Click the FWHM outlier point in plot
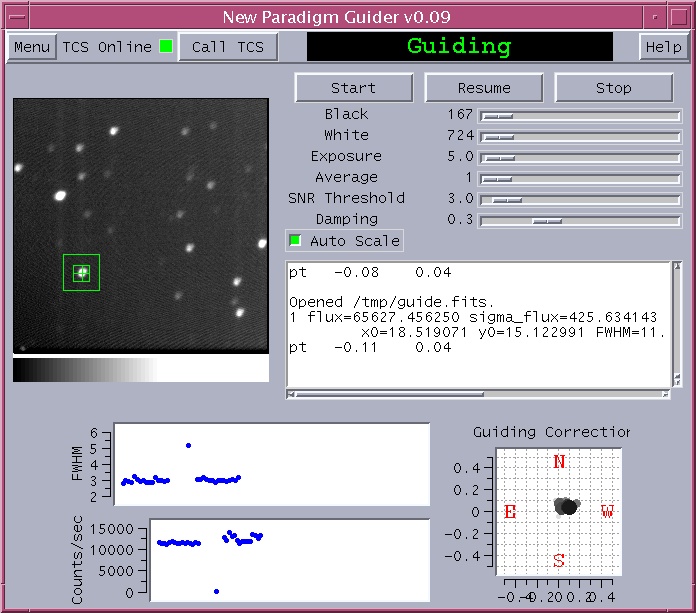The height and width of the screenshot is (613, 696). pyautogui.click(x=188, y=445)
